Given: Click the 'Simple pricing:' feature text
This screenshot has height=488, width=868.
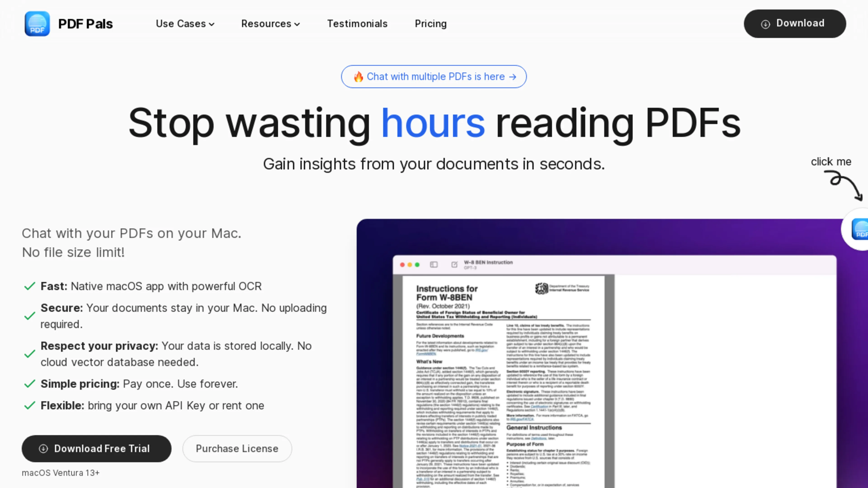Looking at the screenshot, I should 80,384.
